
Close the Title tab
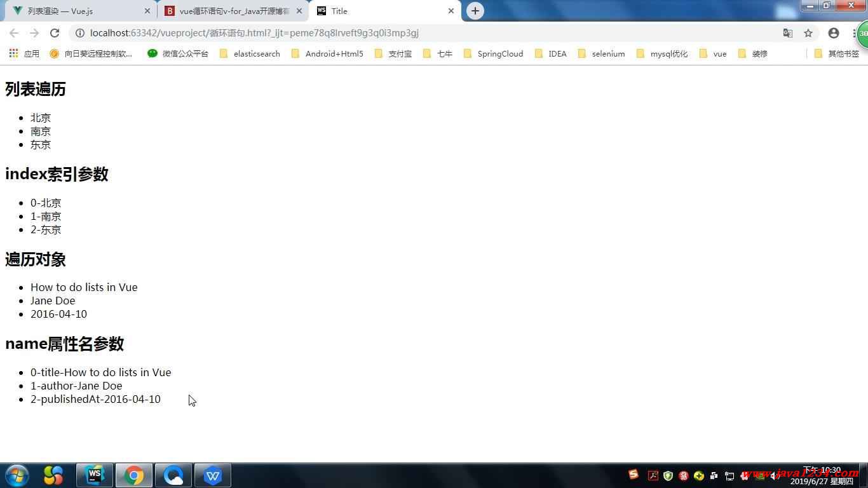[x=451, y=11]
